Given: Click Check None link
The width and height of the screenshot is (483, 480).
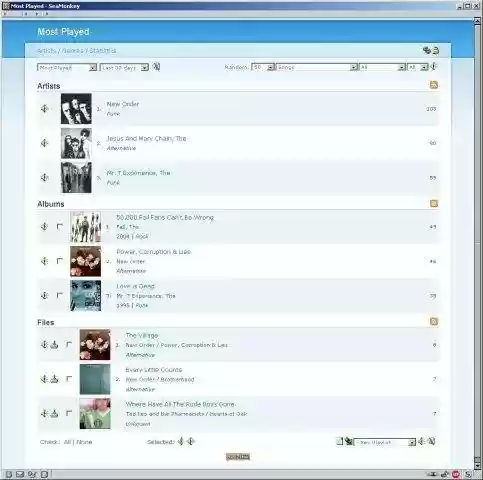Looking at the screenshot, I should click(x=84, y=442).
